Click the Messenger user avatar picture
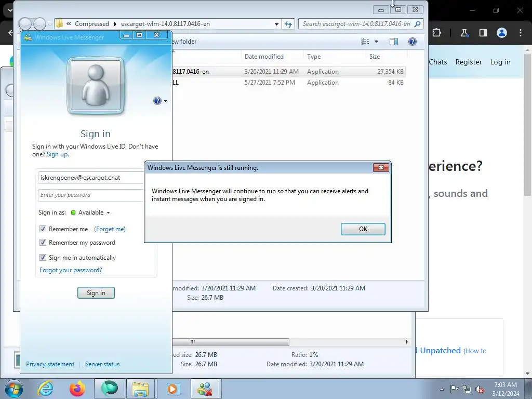Image resolution: width=532 pixels, height=399 pixels. point(96,86)
